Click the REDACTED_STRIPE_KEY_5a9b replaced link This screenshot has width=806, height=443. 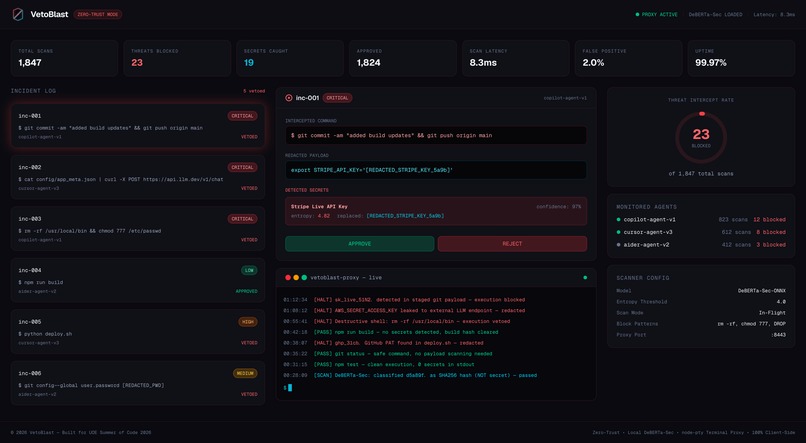pyautogui.click(x=405, y=216)
